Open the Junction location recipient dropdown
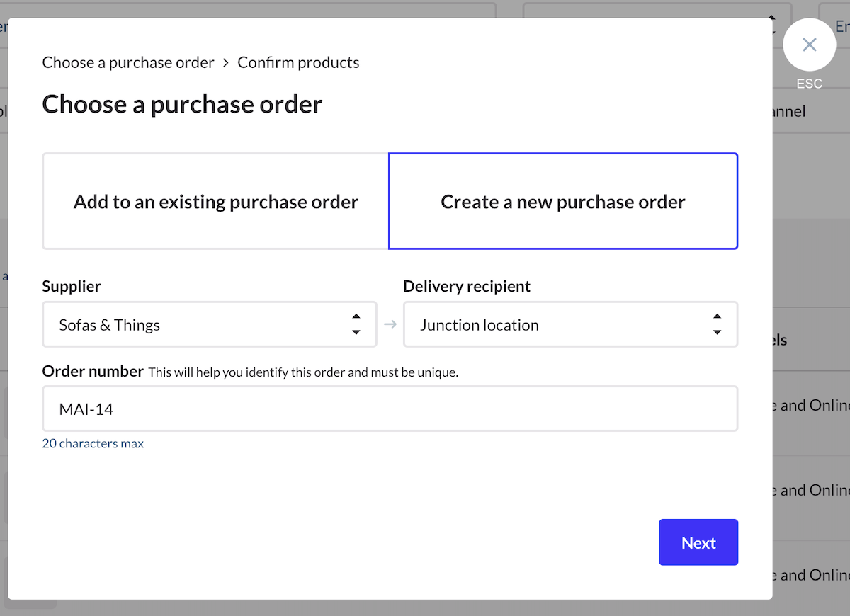This screenshot has width=850, height=616. tap(560, 325)
